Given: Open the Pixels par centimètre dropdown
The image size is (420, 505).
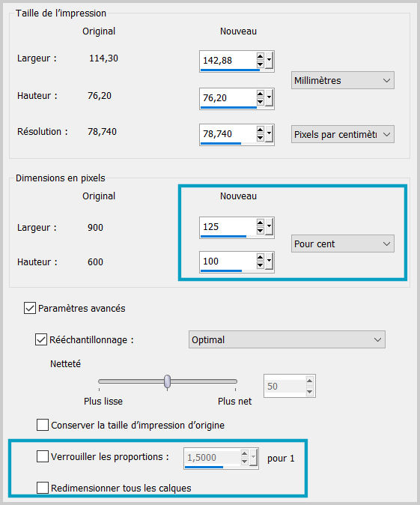Looking at the screenshot, I should (x=342, y=134).
